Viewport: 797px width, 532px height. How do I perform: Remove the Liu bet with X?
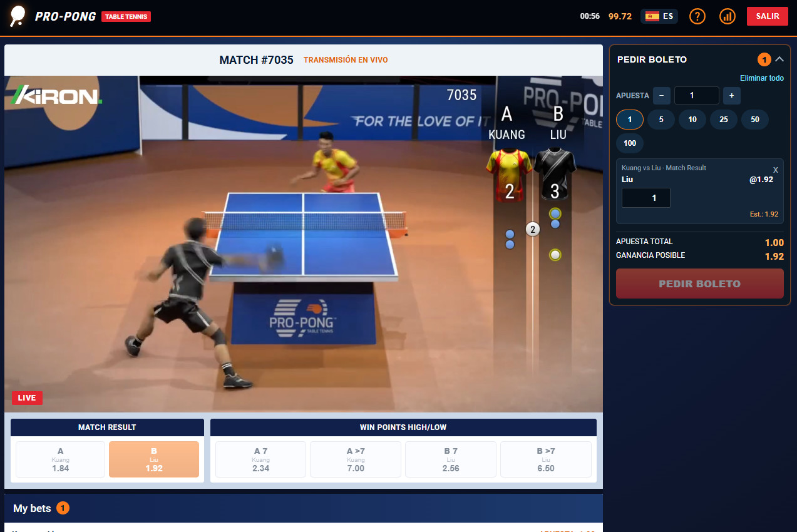click(x=776, y=170)
